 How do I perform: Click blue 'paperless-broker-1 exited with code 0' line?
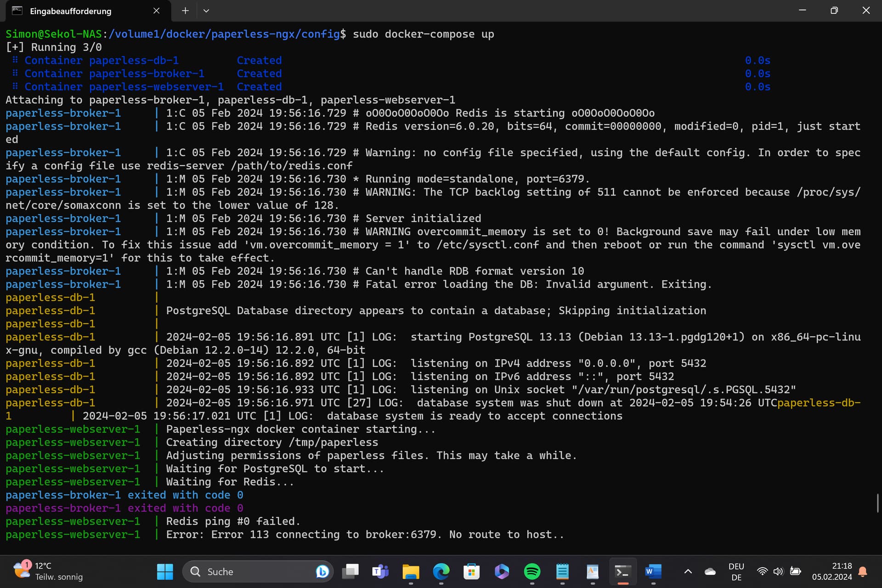click(124, 495)
